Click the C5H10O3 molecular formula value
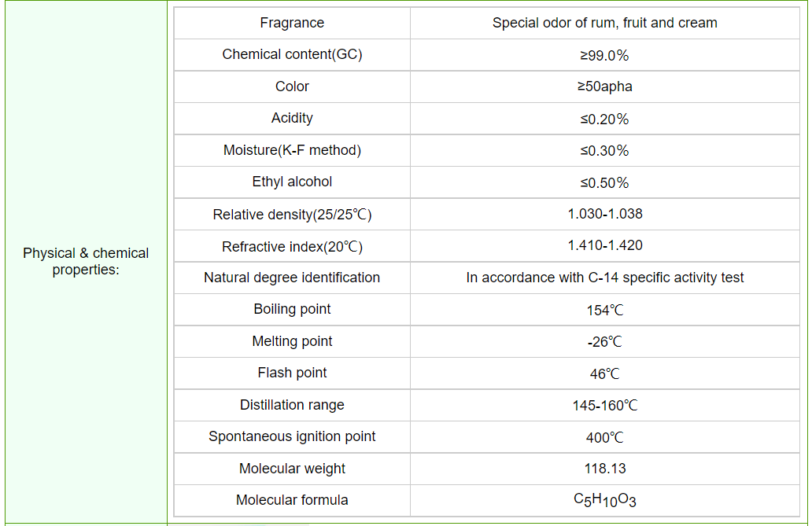This screenshot has height=526, width=812. pos(604,500)
